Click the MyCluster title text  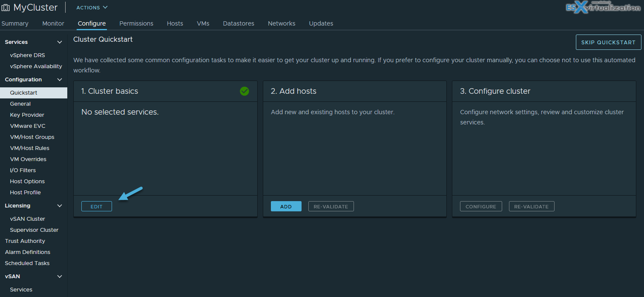[x=35, y=8]
